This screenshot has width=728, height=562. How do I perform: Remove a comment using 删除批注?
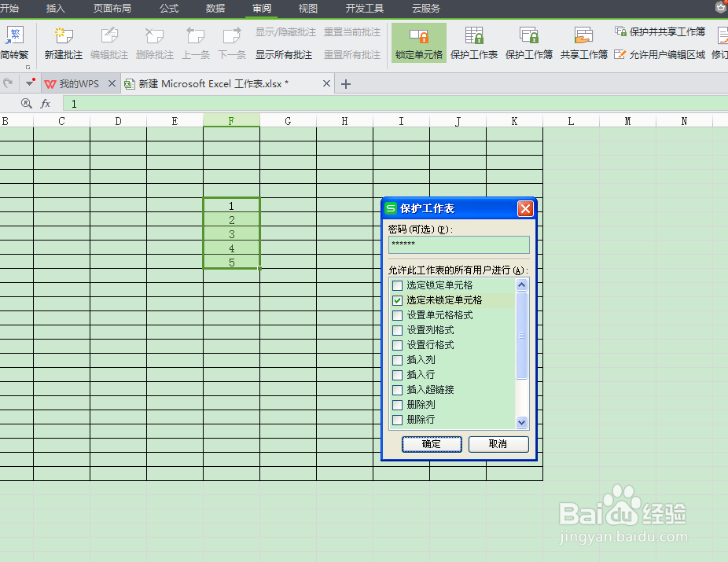[x=154, y=42]
